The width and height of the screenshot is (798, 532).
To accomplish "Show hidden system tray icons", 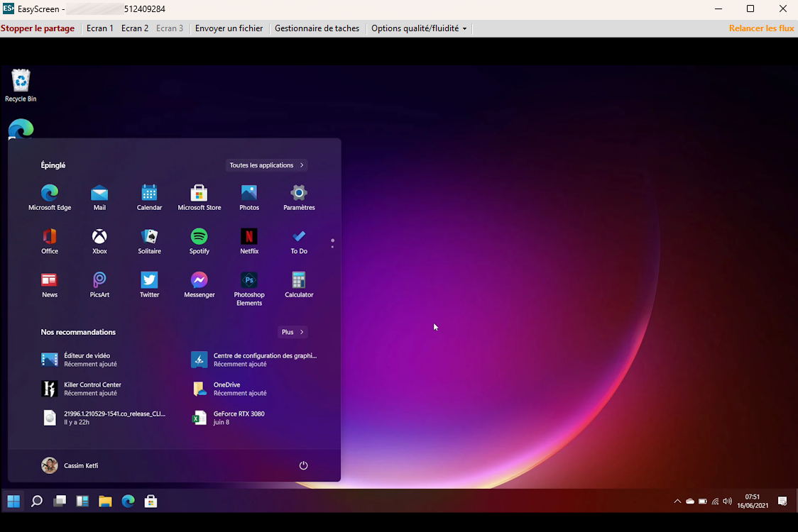I will 677,501.
